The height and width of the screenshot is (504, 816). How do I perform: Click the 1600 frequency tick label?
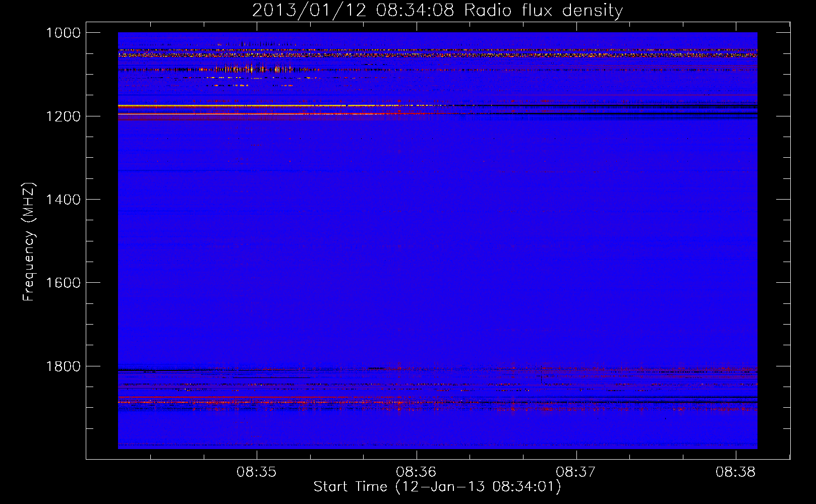point(63,283)
